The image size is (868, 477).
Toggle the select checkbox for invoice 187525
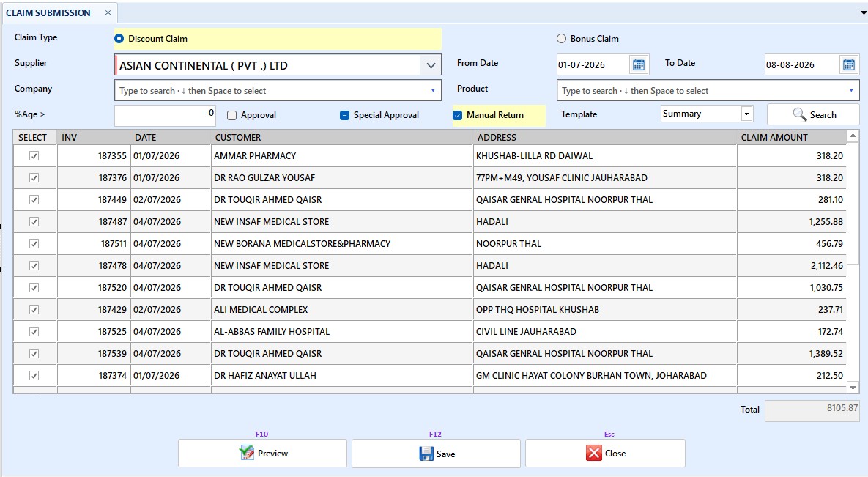point(34,331)
